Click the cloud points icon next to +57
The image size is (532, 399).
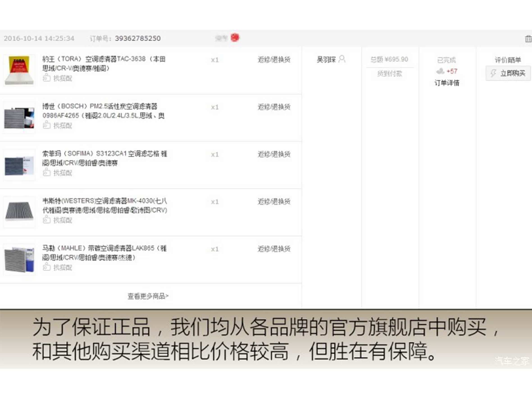[x=440, y=71]
